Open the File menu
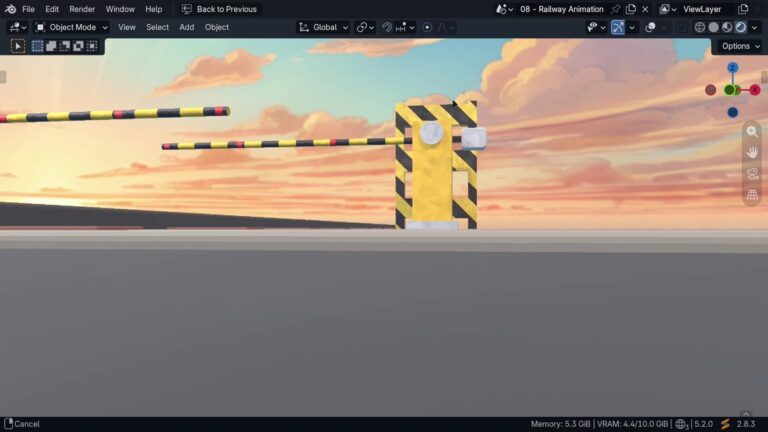The width and height of the screenshot is (768, 432). click(x=28, y=9)
